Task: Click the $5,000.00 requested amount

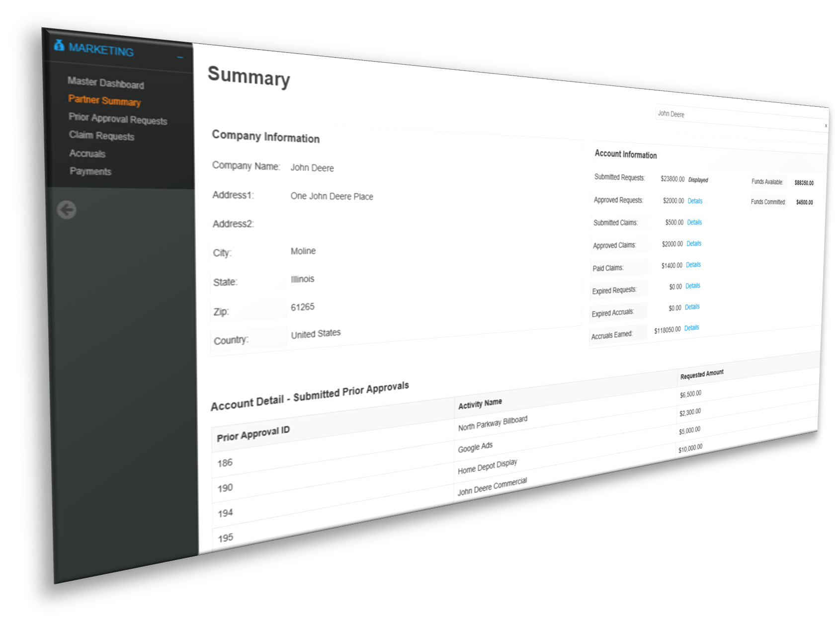Action: coord(689,430)
